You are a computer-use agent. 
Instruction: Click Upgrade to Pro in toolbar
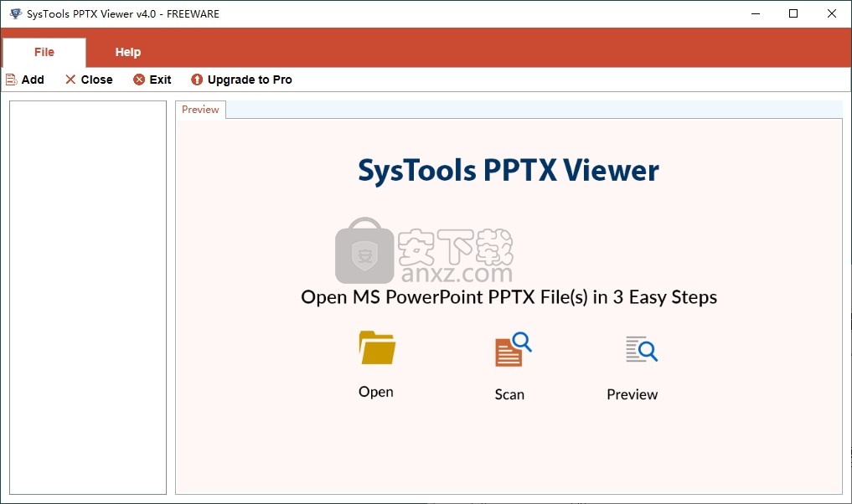(x=241, y=80)
